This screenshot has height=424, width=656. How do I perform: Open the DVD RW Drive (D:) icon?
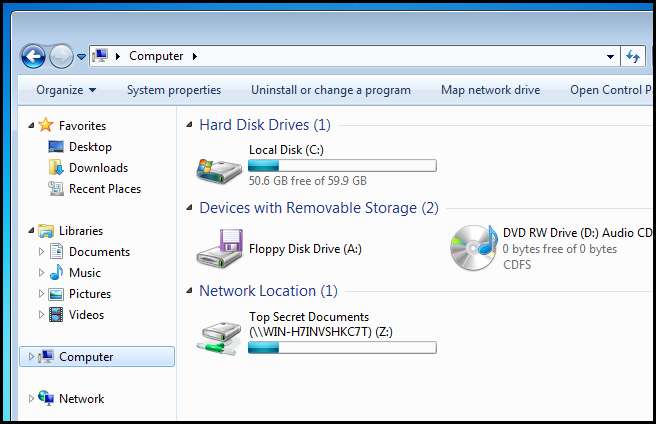click(473, 248)
